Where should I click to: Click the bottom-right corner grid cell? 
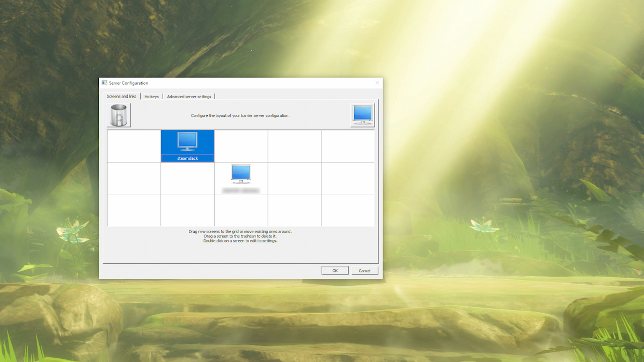click(x=348, y=210)
